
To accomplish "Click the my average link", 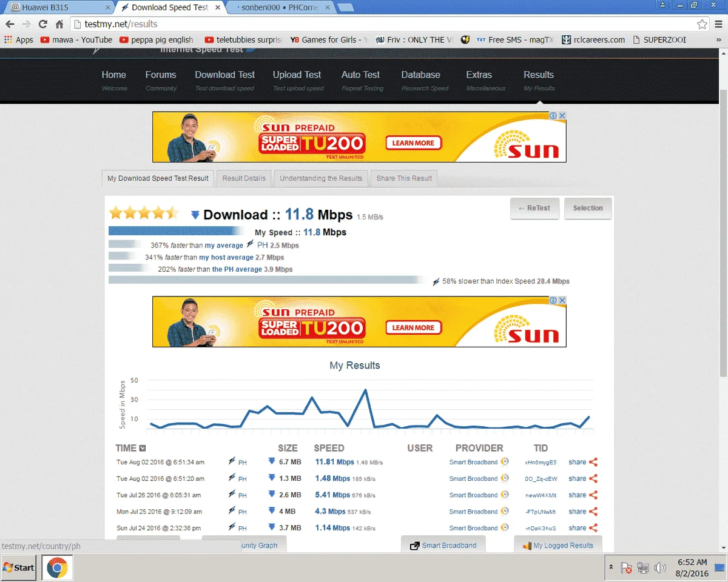I will (224, 246).
